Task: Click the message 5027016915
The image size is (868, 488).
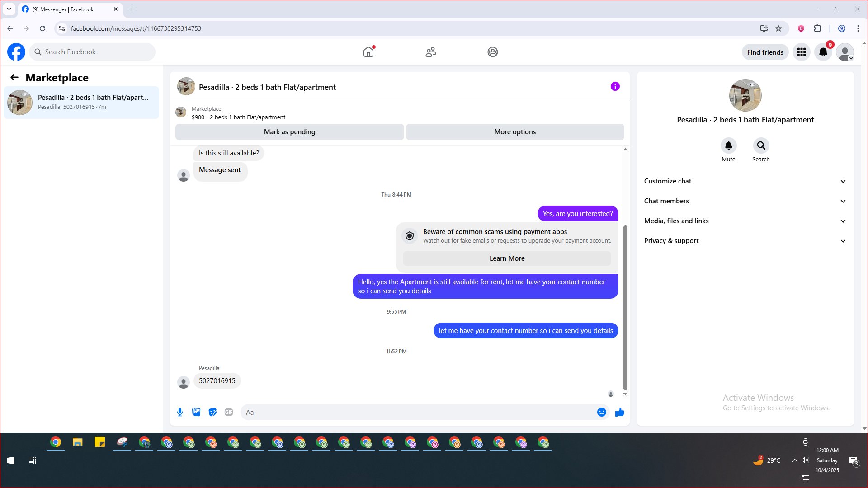Action: (217, 381)
